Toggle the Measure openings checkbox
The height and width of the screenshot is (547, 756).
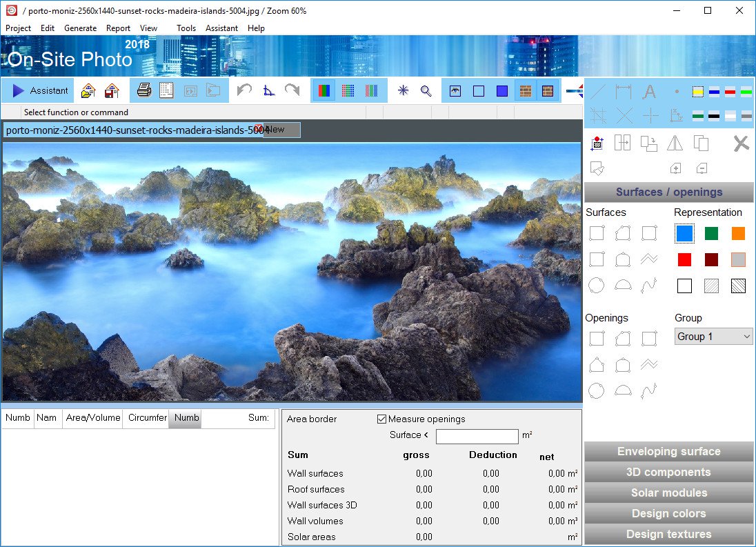(382, 419)
